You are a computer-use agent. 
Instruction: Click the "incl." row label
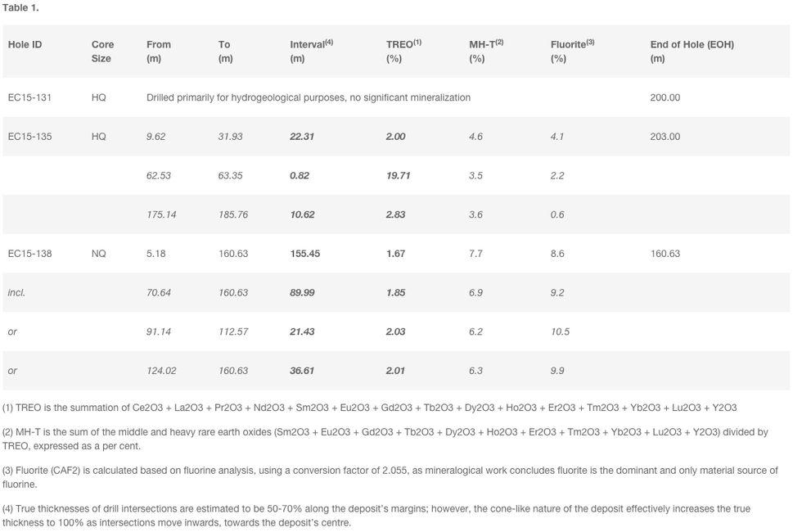(16, 293)
